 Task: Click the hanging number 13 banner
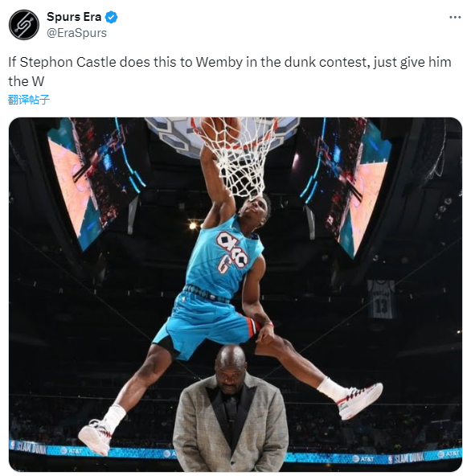381,299
